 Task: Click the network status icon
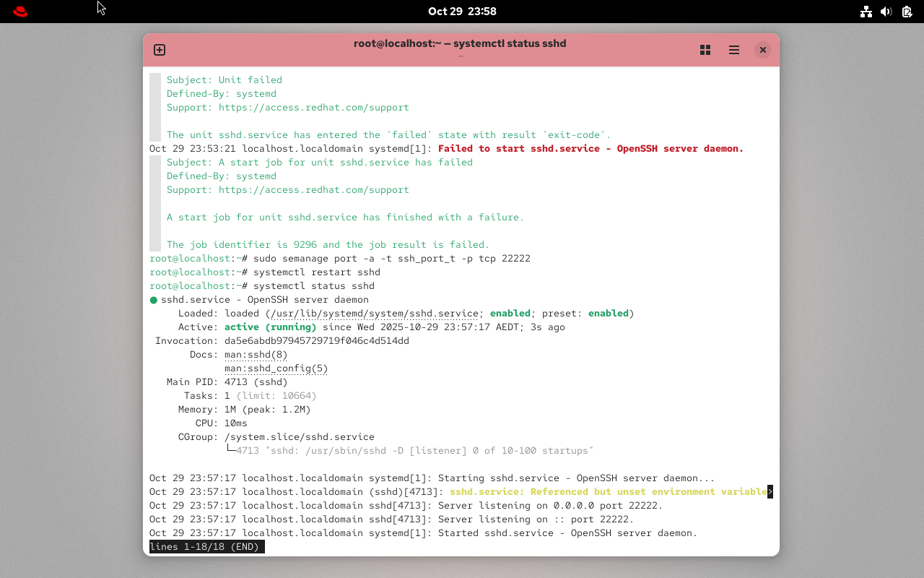[x=866, y=12]
